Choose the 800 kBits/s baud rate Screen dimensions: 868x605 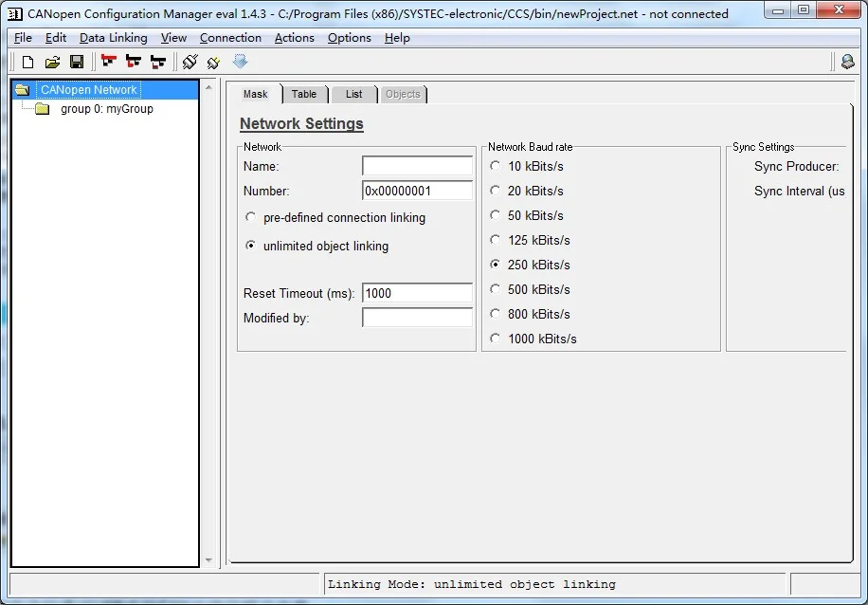(x=495, y=314)
